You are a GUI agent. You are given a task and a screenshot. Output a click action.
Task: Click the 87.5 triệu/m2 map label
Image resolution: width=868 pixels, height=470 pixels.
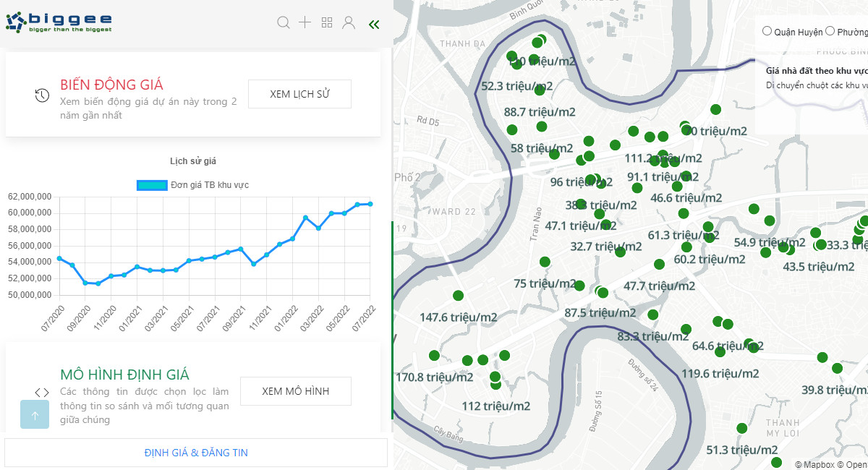tap(600, 313)
